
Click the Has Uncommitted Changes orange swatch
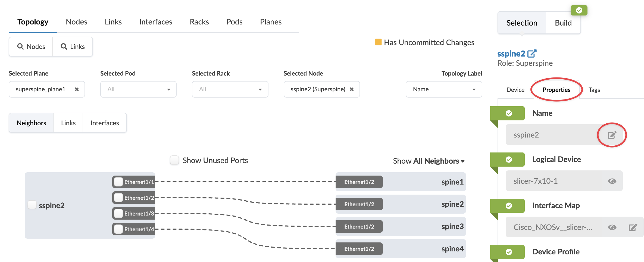[x=378, y=42]
